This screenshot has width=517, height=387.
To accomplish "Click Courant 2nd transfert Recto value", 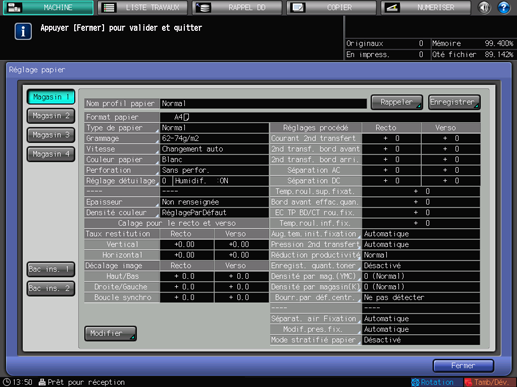I will [x=391, y=138].
